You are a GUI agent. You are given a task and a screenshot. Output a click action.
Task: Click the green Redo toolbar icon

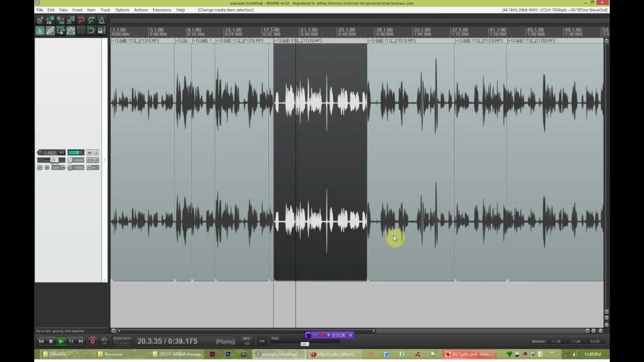click(91, 20)
